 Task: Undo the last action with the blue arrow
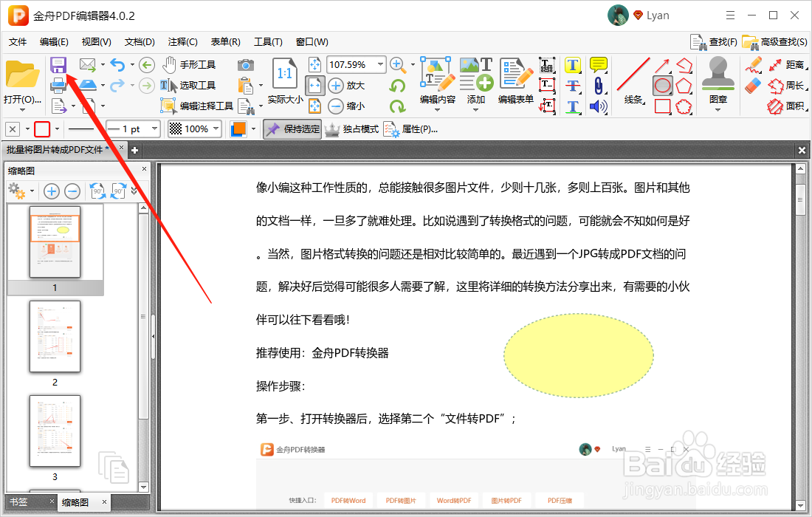(118, 65)
